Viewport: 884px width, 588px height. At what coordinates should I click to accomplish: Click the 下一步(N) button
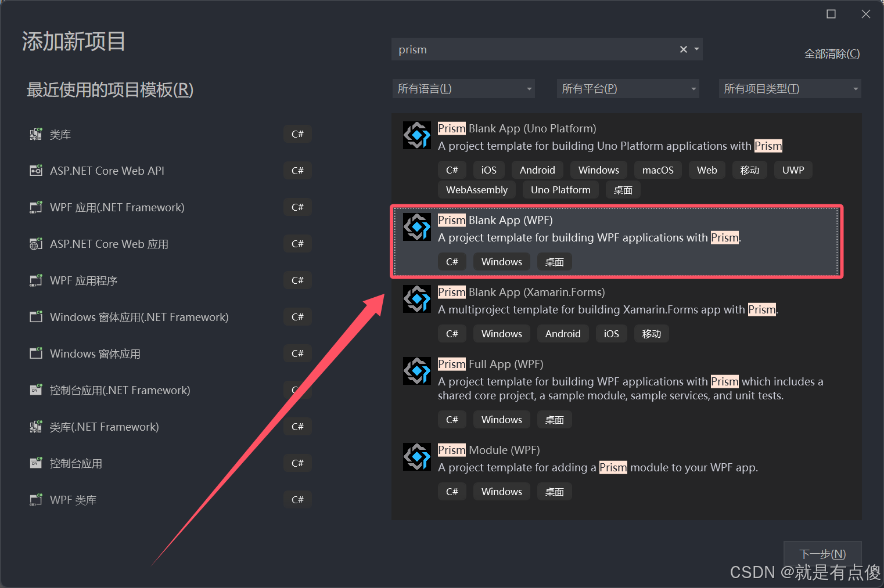(822, 554)
